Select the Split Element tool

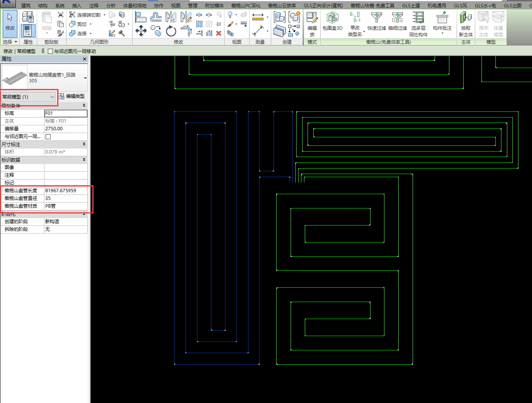[x=199, y=15]
